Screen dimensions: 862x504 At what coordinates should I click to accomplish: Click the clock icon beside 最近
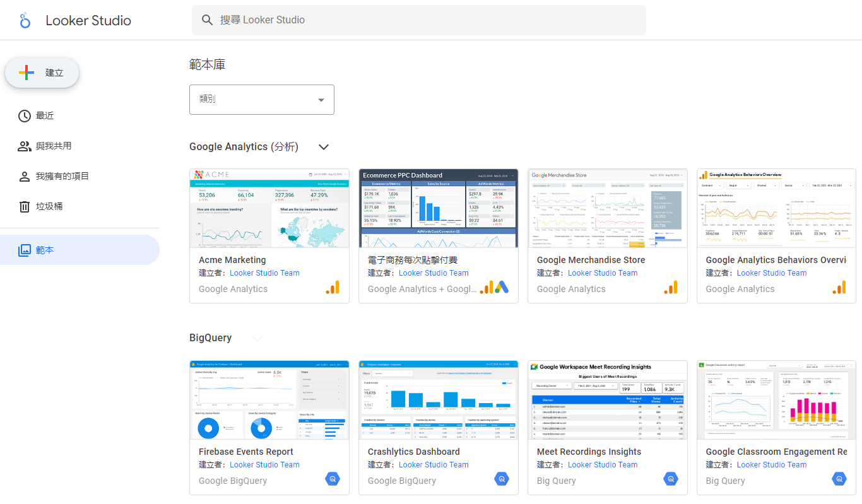click(25, 116)
